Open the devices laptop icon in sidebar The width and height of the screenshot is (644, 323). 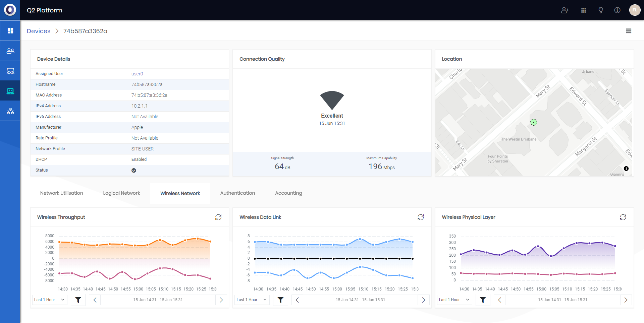point(10,91)
